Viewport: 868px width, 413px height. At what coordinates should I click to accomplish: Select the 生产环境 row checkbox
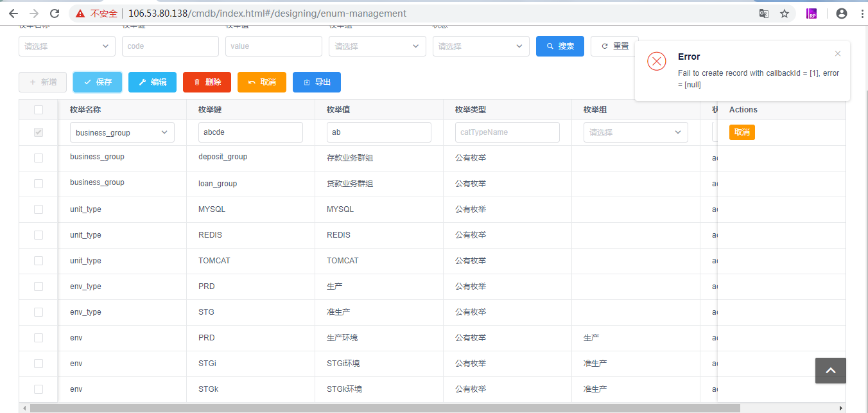pyautogui.click(x=39, y=338)
